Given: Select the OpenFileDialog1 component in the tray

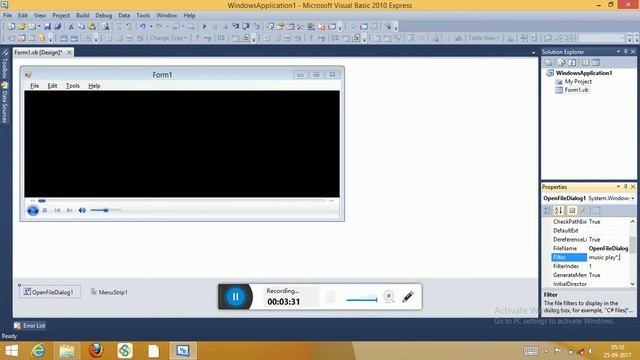Looking at the screenshot, I should (49, 292).
